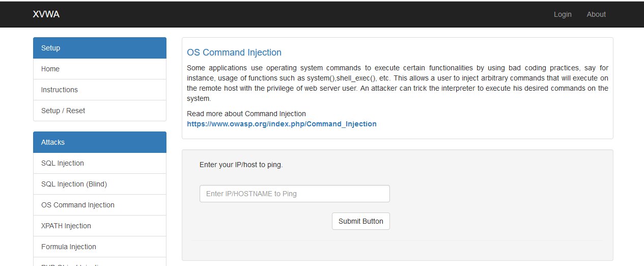The image size is (644, 266).
Task: Open the XVWA brand home link
Action: click(46, 14)
